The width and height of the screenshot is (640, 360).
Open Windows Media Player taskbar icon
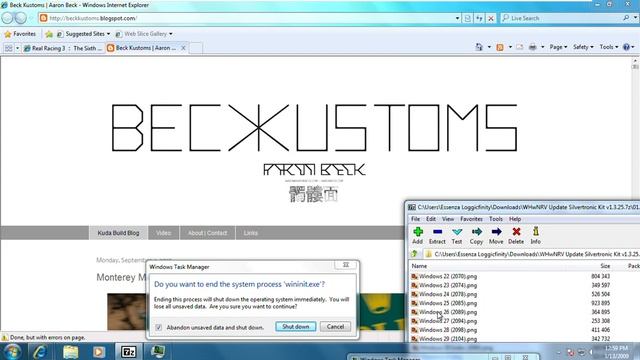click(x=99, y=351)
